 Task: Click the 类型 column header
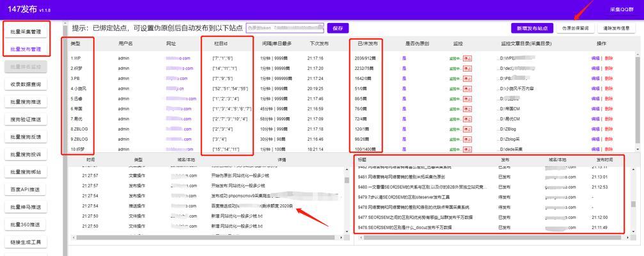(x=75, y=43)
